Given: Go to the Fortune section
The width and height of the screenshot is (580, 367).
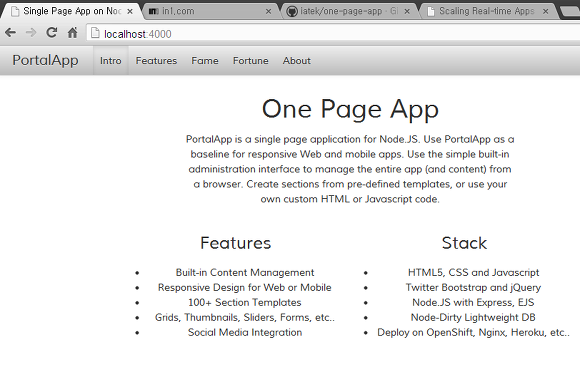Looking at the screenshot, I should [250, 61].
